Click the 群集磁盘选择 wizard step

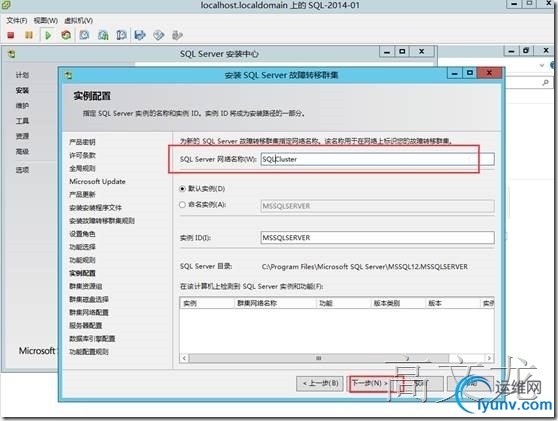[89, 299]
